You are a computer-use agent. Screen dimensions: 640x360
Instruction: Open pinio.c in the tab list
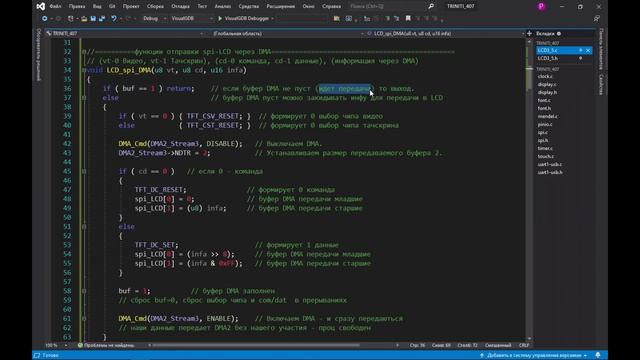[x=545, y=124]
